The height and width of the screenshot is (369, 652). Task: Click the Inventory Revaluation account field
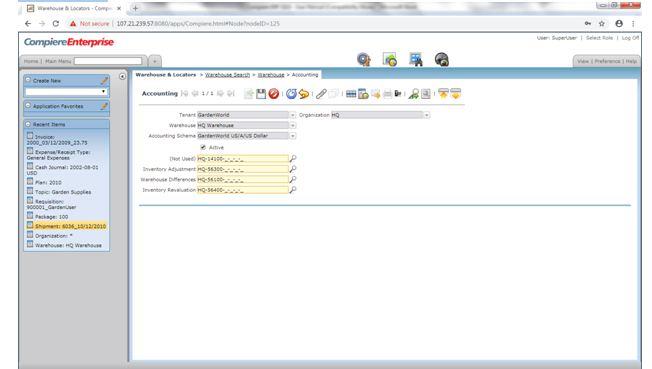(x=243, y=190)
